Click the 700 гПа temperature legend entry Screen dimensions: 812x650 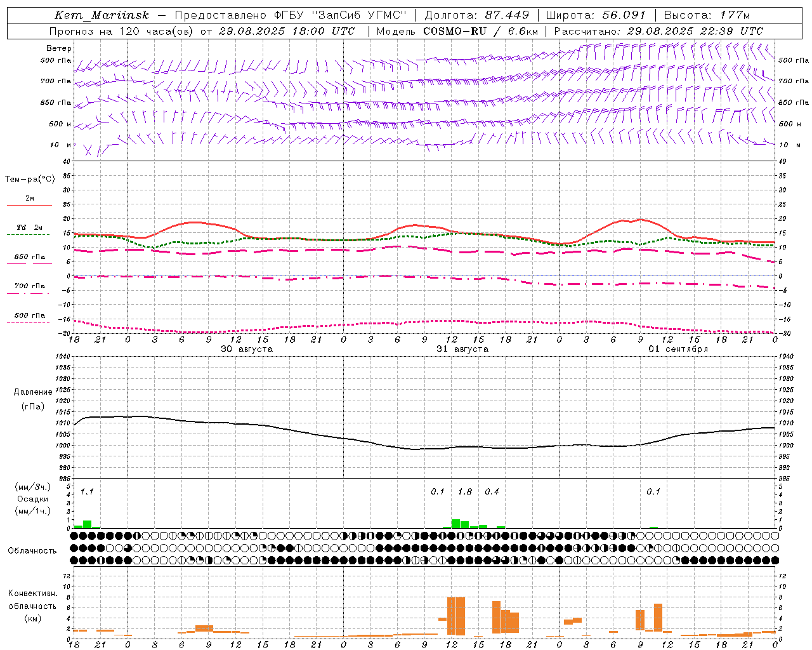[30, 286]
